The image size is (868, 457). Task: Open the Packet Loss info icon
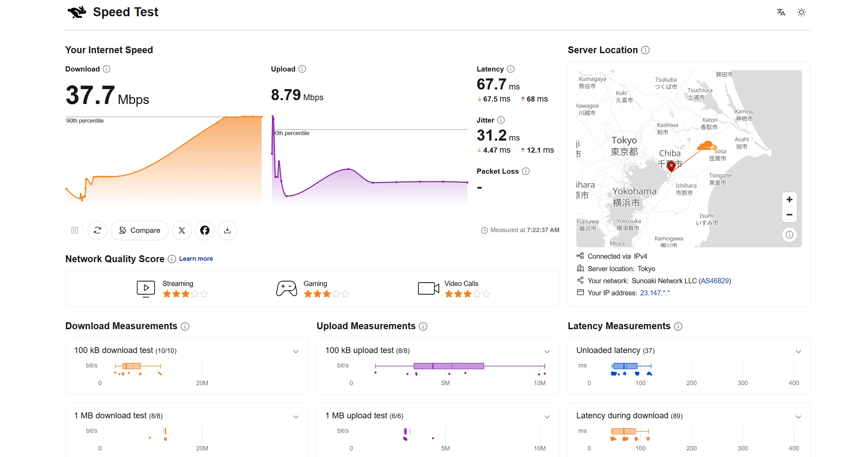[x=526, y=171]
